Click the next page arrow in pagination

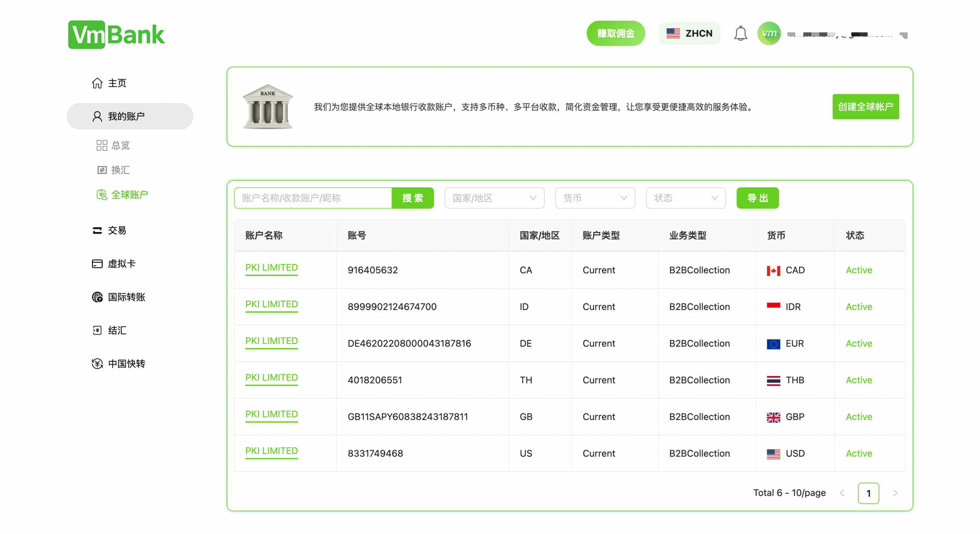[x=895, y=493]
